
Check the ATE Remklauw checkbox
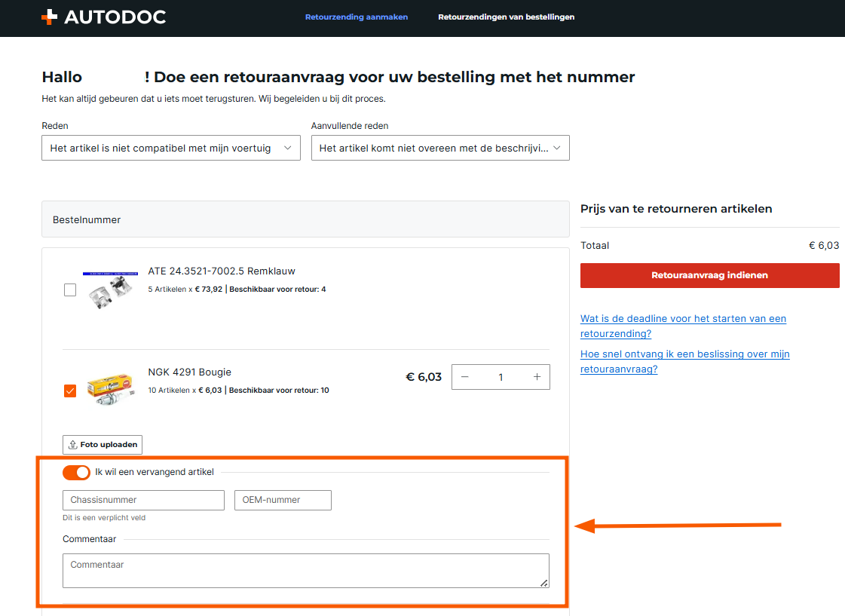pos(70,290)
